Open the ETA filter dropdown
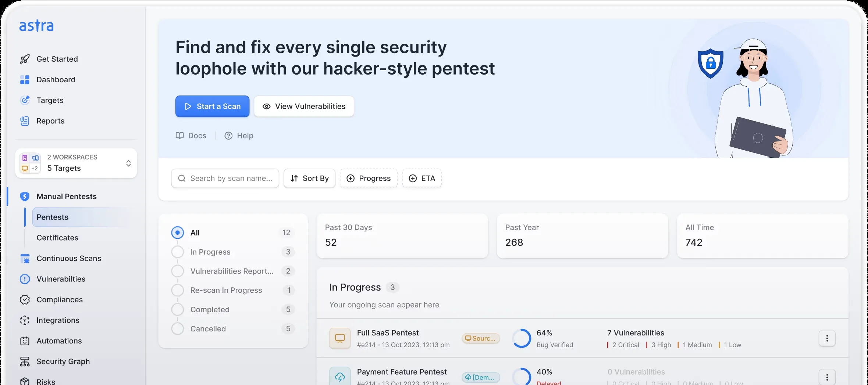The width and height of the screenshot is (868, 385). [x=421, y=178]
